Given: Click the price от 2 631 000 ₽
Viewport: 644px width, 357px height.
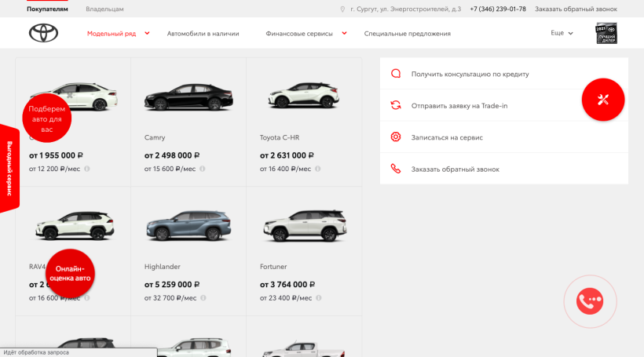Looking at the screenshot, I should tap(287, 155).
